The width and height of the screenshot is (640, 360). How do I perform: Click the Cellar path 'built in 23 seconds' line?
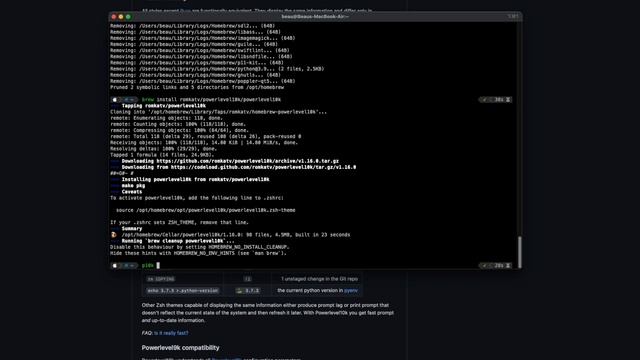click(236, 235)
